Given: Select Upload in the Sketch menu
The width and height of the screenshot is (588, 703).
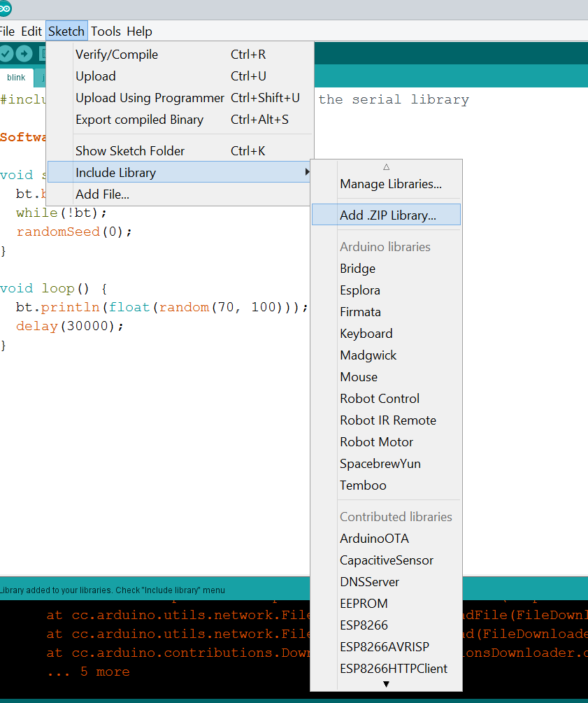Looking at the screenshot, I should [x=180, y=76].
